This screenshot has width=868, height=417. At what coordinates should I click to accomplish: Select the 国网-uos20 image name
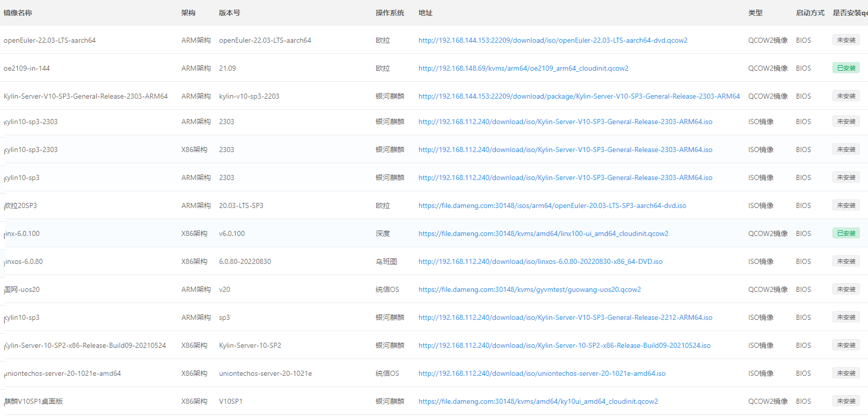22,289
